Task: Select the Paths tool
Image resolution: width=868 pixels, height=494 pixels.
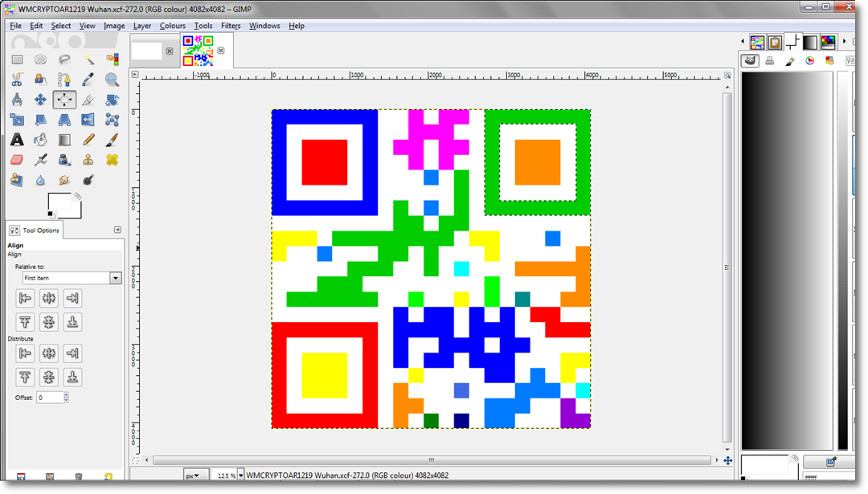Action: click(64, 80)
